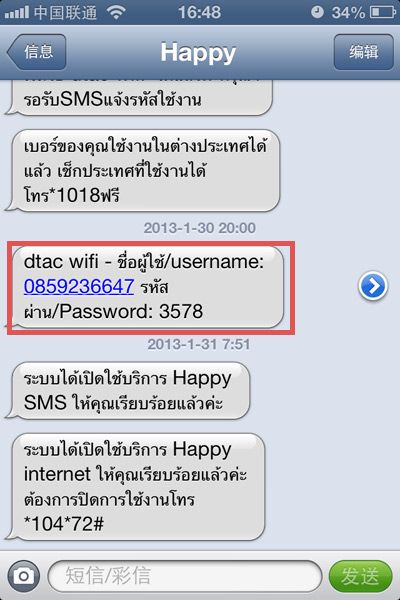Open details via blue arrow chevron
Image resolution: width=400 pixels, height=600 pixels.
click(373, 285)
